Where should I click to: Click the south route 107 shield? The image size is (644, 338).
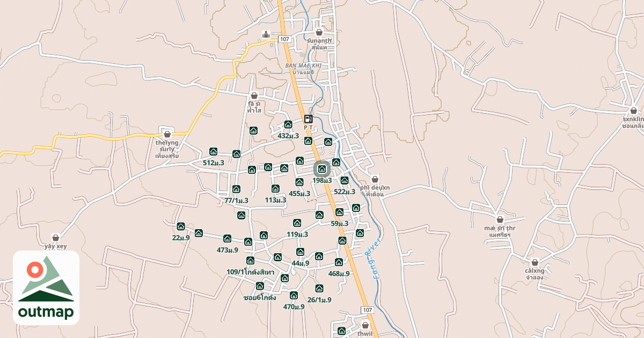pyautogui.click(x=367, y=310)
